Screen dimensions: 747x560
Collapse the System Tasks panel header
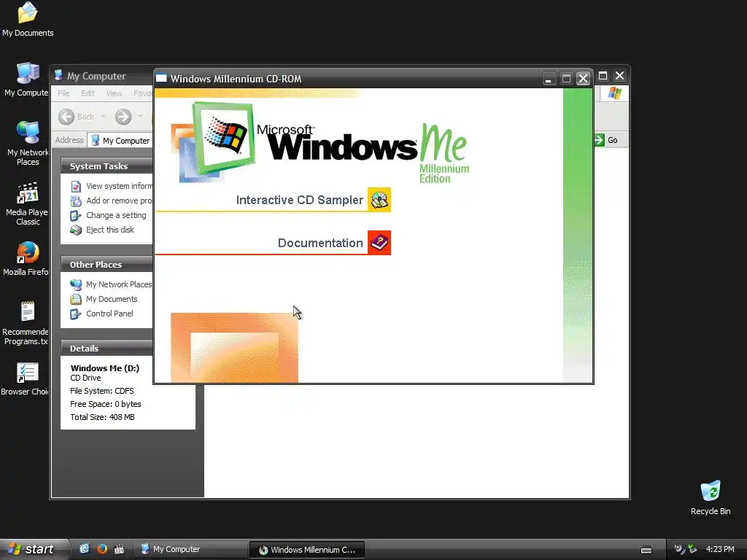pyautogui.click(x=107, y=166)
